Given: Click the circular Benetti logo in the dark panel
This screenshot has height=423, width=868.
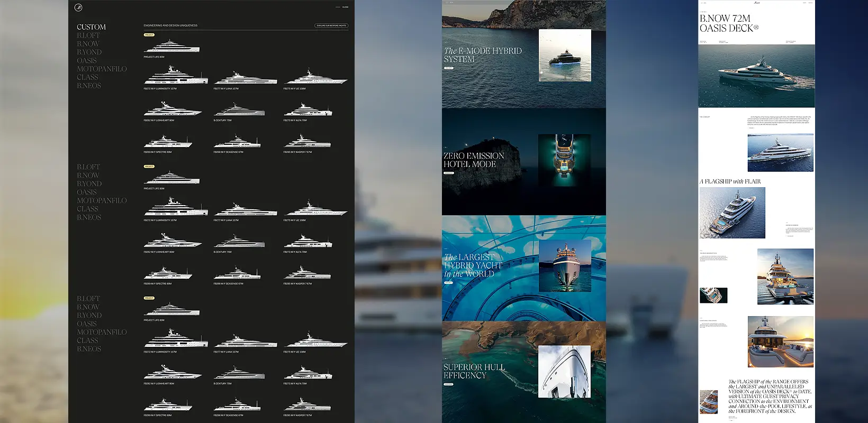Looking at the screenshot, I should coord(78,7).
